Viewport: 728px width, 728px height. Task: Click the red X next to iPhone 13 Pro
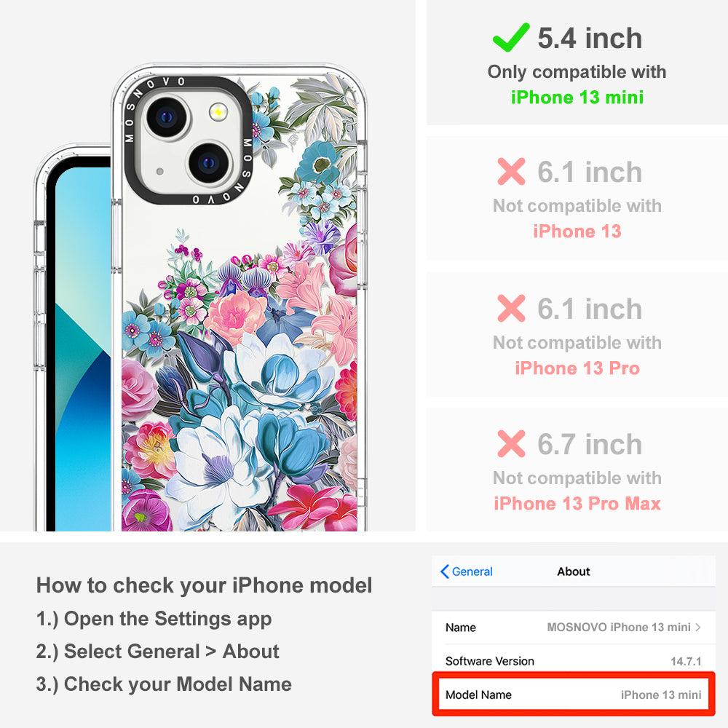coord(511,308)
